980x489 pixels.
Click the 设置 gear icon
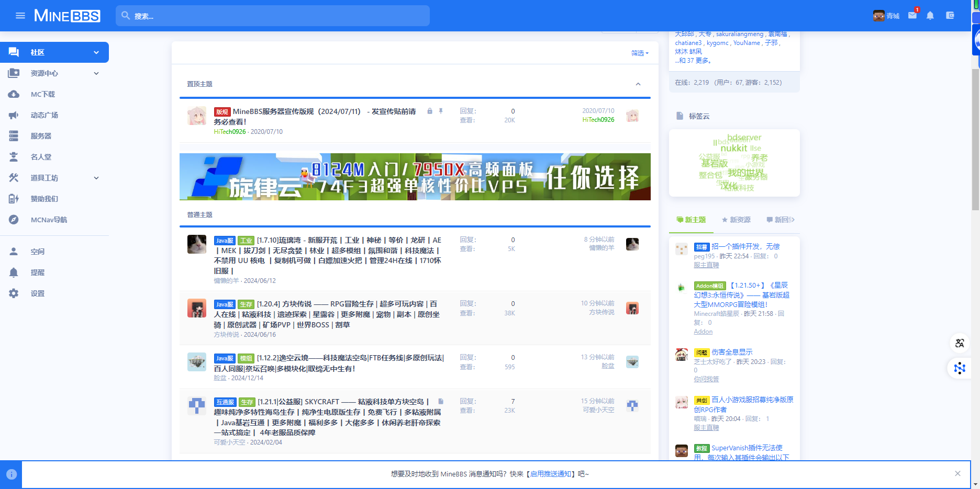coord(14,293)
